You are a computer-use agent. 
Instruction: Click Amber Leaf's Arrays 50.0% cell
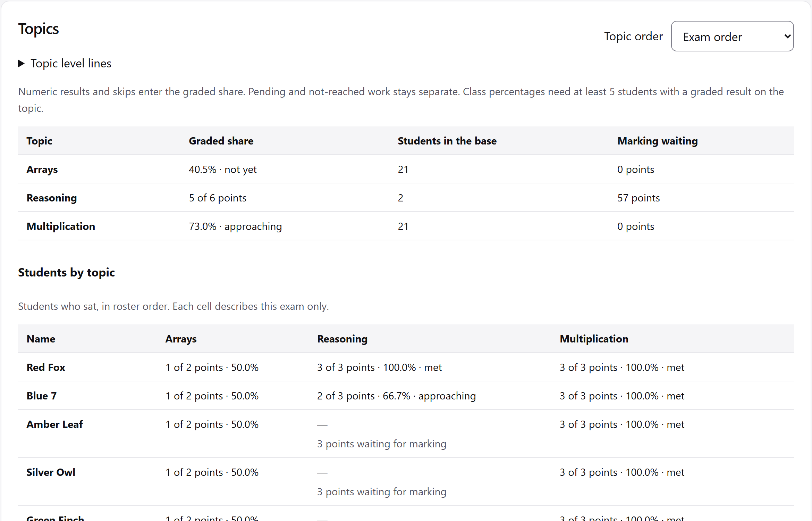[212, 424]
